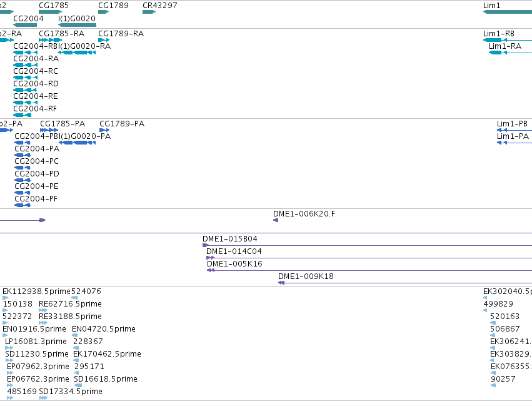Select the EN04720.5prime EST label
The height and width of the screenshot is (401, 532).
(104, 329)
